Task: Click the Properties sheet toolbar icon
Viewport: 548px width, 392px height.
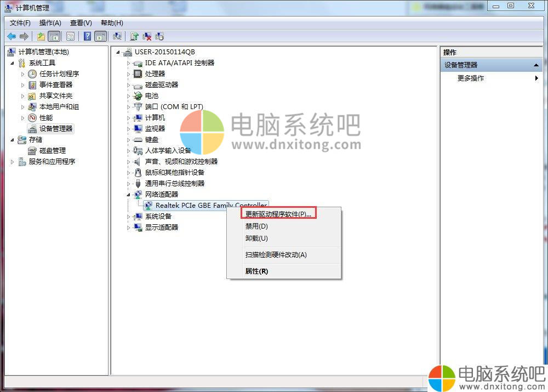Action: click(x=70, y=36)
